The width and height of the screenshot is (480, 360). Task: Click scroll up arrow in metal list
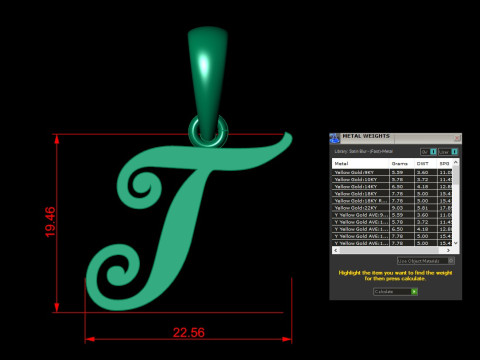point(456,162)
